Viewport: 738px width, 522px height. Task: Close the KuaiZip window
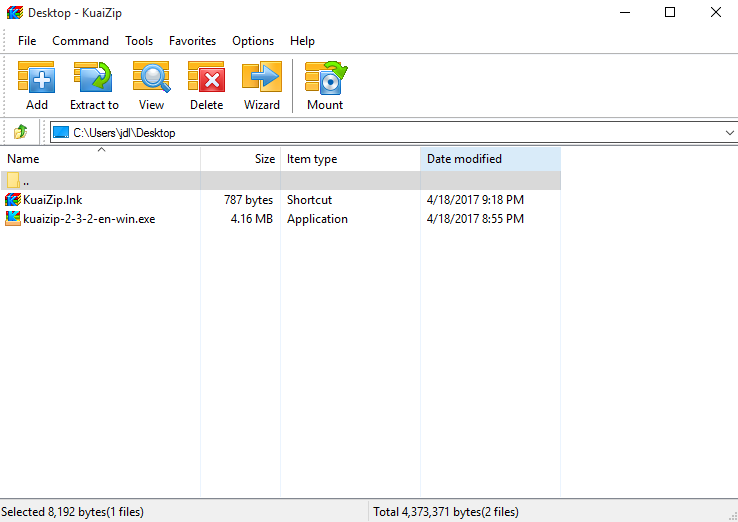tap(715, 13)
